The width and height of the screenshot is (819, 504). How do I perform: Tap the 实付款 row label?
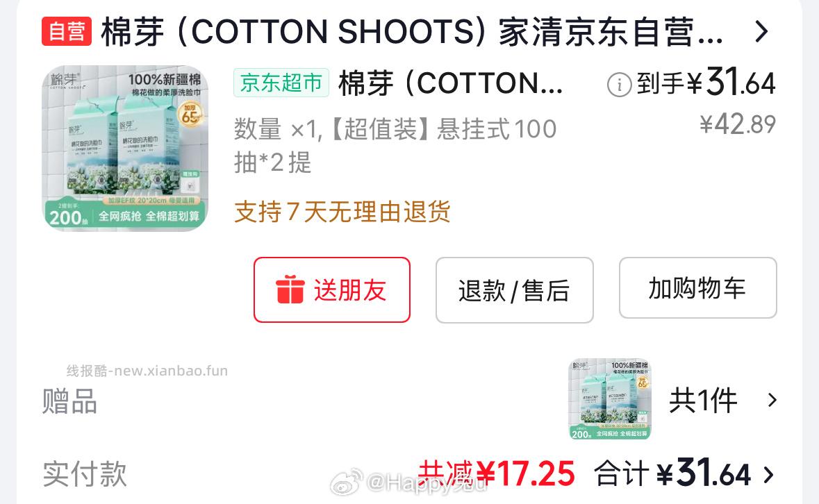[85, 473]
